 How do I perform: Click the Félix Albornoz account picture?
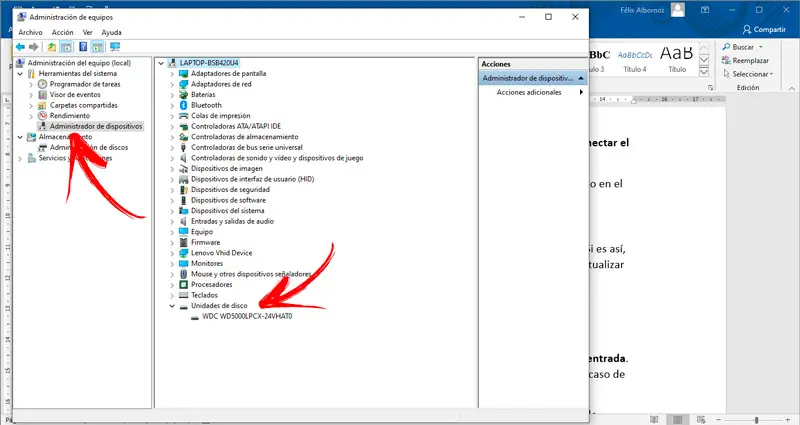click(x=678, y=10)
